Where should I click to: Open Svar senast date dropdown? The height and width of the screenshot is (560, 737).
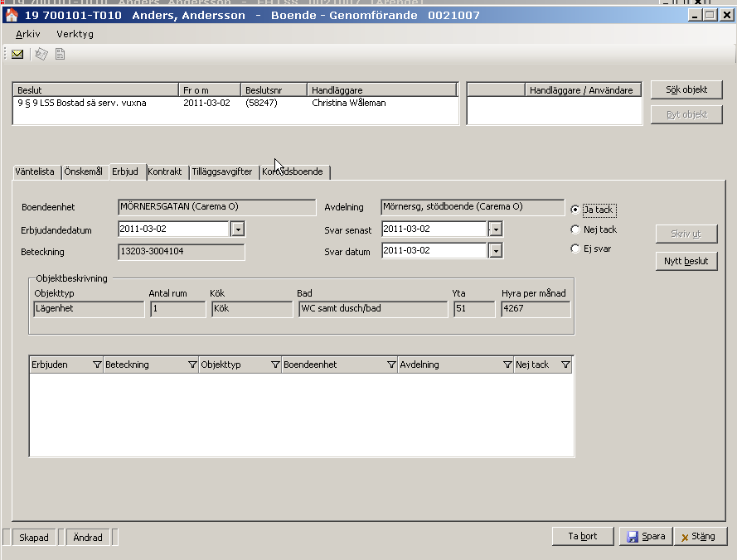[496, 229]
